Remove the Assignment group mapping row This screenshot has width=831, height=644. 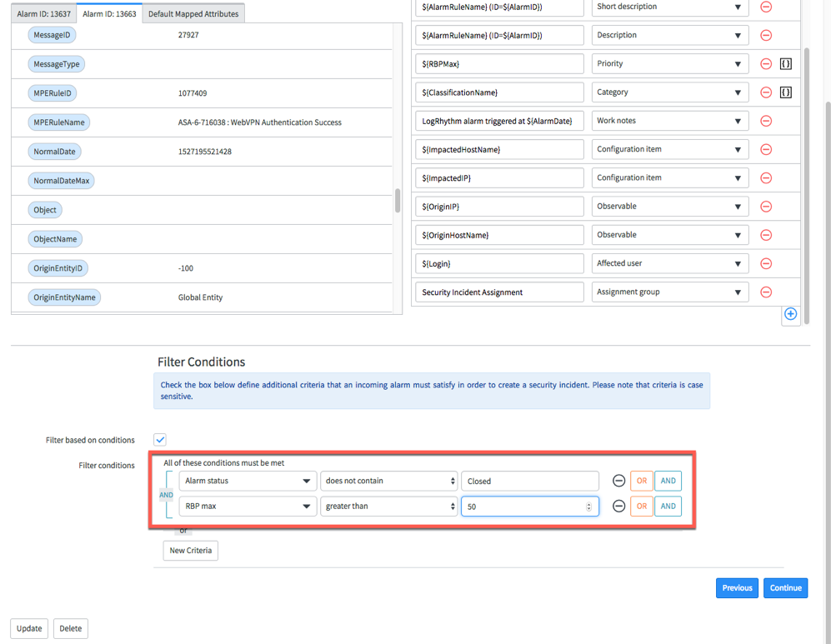tap(766, 292)
